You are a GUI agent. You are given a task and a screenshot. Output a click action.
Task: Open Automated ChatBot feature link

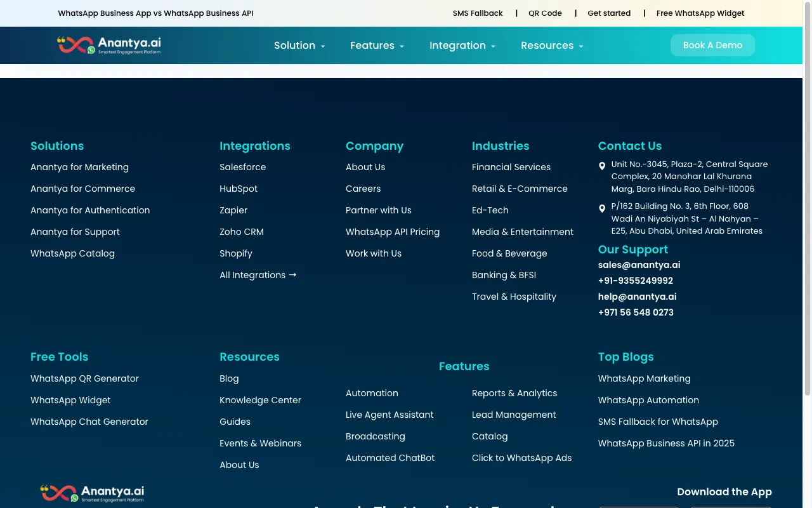tap(390, 458)
